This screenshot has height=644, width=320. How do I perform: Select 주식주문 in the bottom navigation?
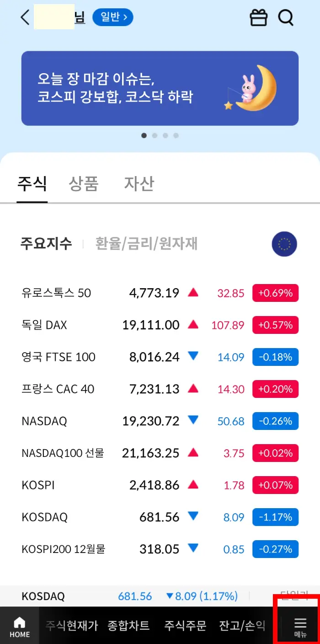tap(185, 626)
